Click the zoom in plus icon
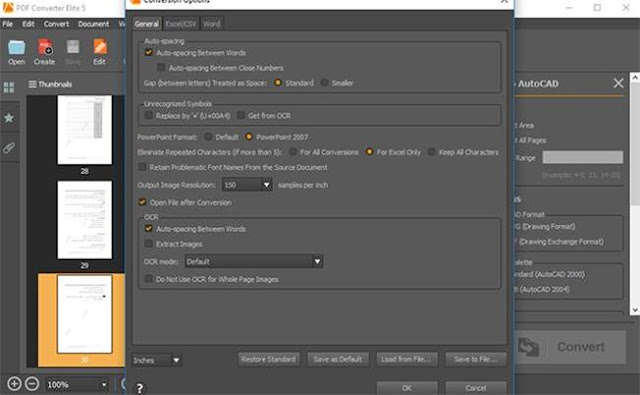 pyautogui.click(x=14, y=384)
